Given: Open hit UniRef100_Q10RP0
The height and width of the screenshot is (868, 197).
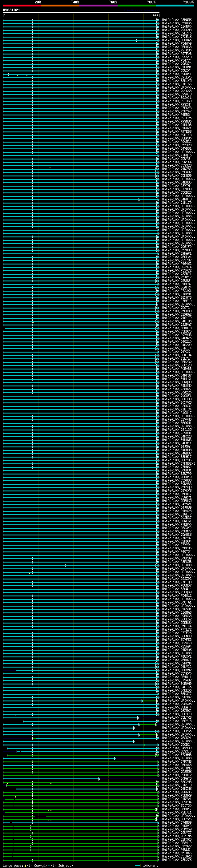Looking at the screenshot, I should point(176,26).
